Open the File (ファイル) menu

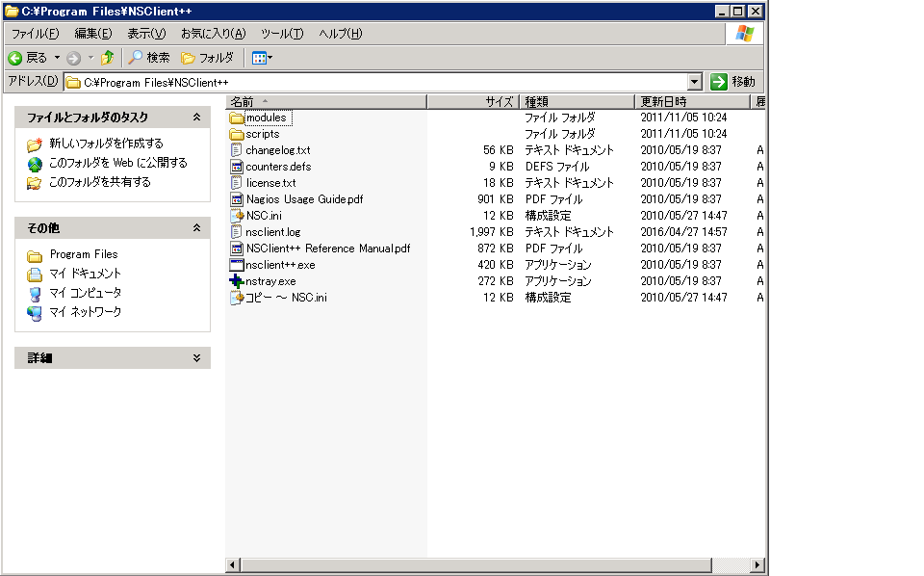point(35,34)
